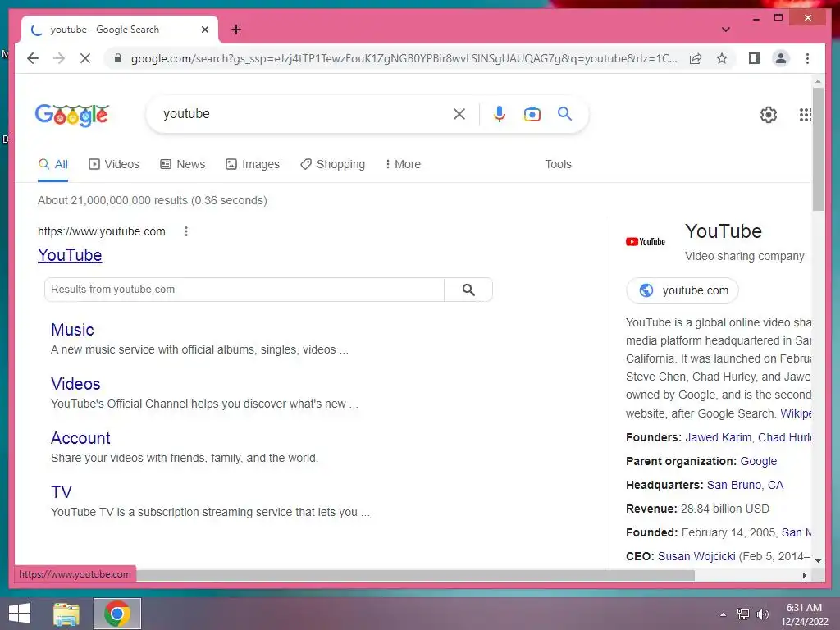840x630 pixels.
Task: Click the Google holiday logo
Action: click(72, 115)
